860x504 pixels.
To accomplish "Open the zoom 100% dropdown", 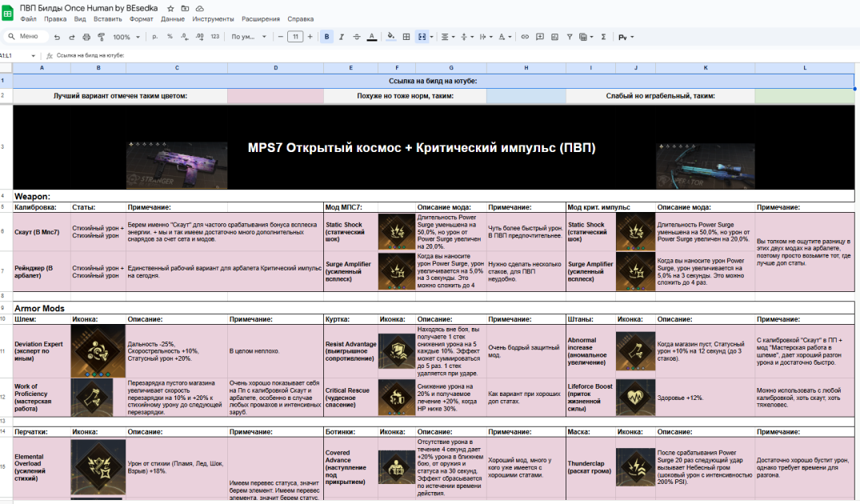I will (x=126, y=37).
